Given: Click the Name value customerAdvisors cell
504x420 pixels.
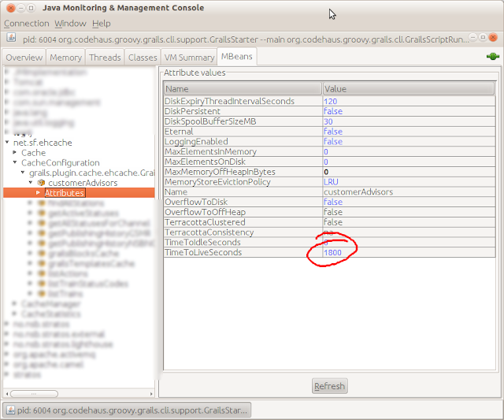Looking at the screenshot, I should [409, 192].
